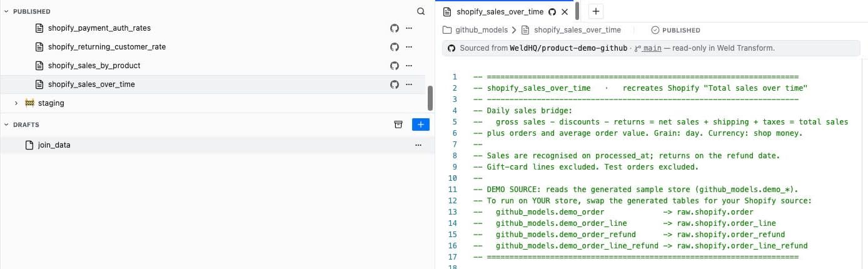Click the Published status check icon
Screen dimensions: 868x269
(x=655, y=30)
